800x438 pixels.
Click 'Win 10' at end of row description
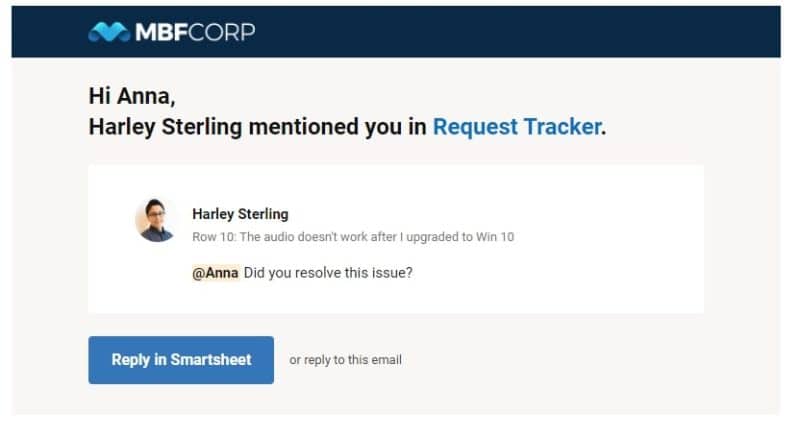(495, 237)
